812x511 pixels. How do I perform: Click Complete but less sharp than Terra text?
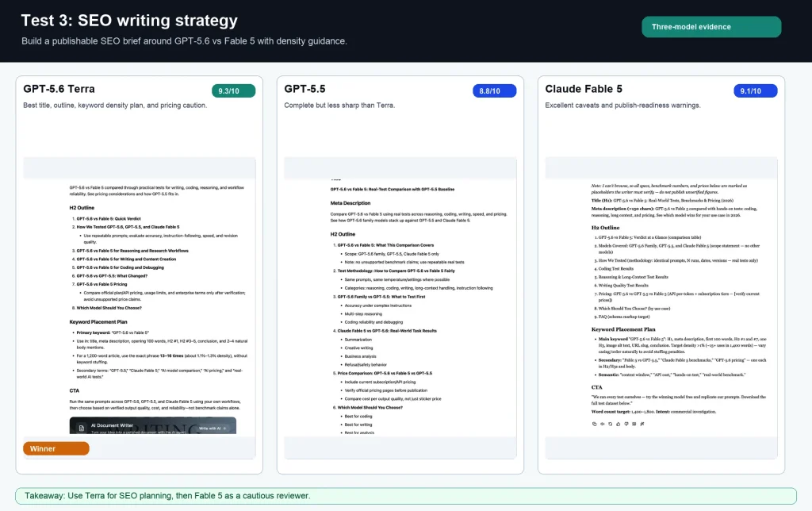[339, 106]
